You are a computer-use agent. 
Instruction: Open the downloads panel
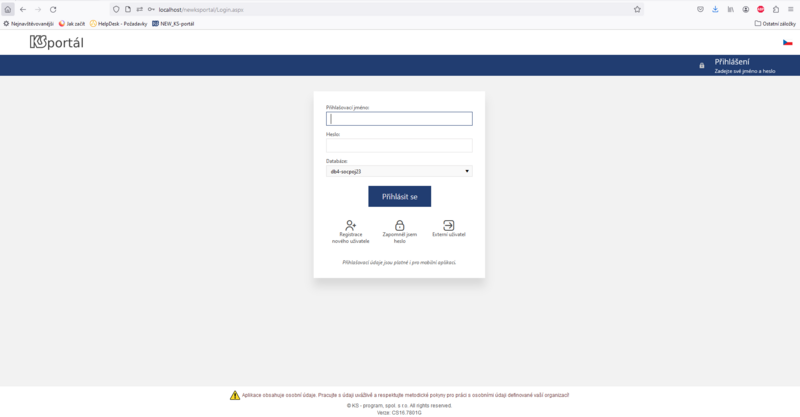click(x=715, y=9)
